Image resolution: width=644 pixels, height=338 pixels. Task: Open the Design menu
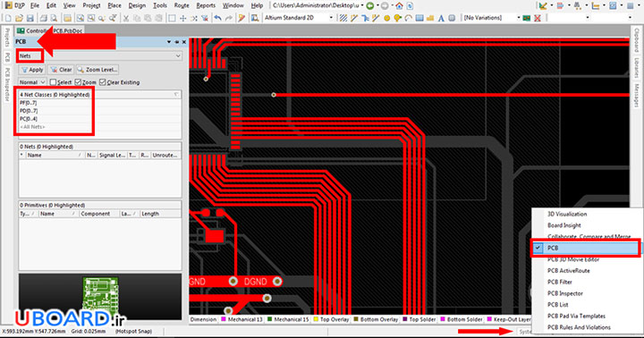[137, 5]
